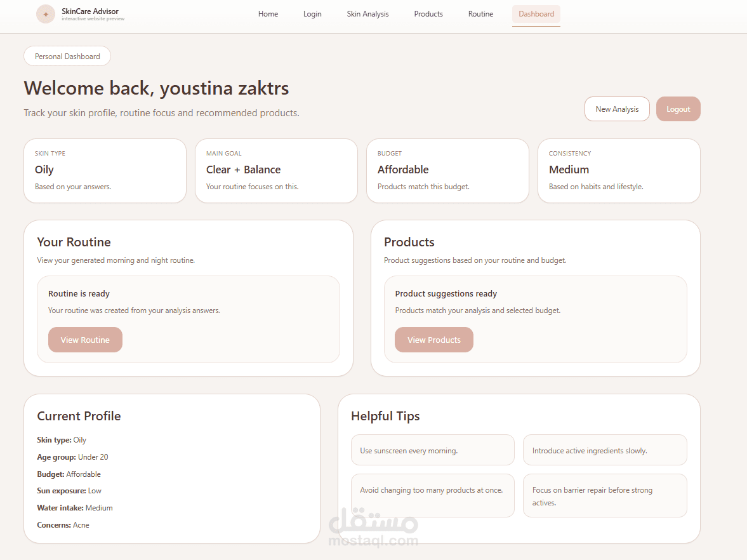Open Skin Analysis in navigation

coord(367,15)
